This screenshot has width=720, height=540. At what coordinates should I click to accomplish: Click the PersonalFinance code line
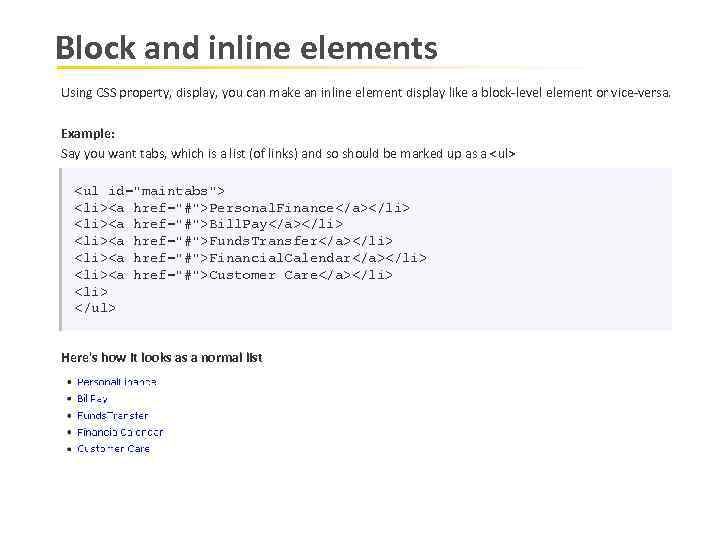point(242,207)
